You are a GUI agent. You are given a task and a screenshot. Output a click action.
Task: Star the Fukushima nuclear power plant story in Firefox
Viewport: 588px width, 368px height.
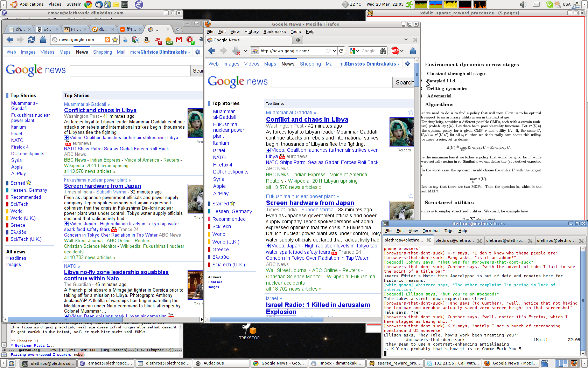pyautogui.click(x=411, y=196)
